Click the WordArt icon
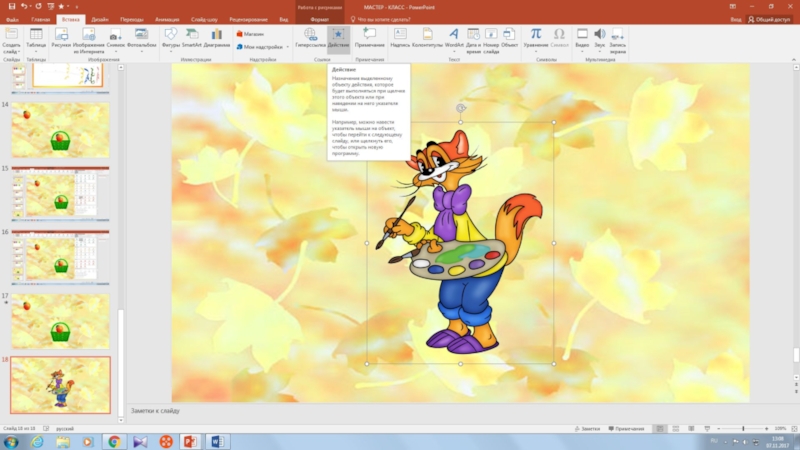 click(x=454, y=38)
